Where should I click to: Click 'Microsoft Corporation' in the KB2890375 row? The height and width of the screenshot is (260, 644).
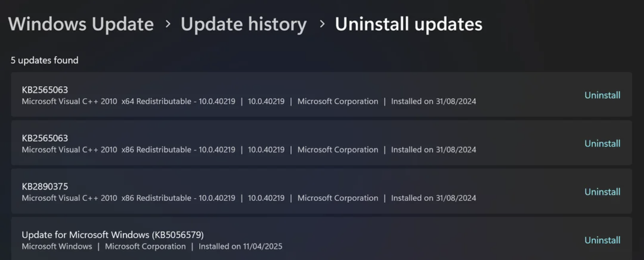337,198
